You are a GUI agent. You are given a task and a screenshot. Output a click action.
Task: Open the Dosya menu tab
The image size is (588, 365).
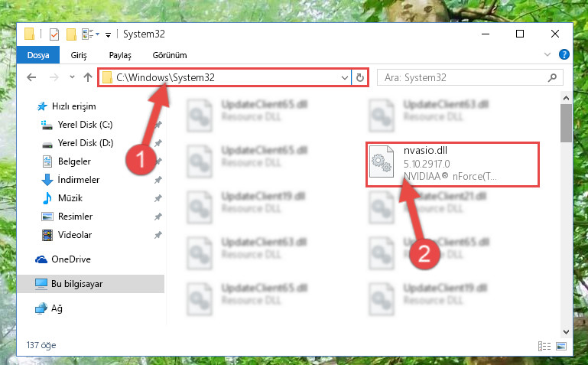tap(38, 55)
